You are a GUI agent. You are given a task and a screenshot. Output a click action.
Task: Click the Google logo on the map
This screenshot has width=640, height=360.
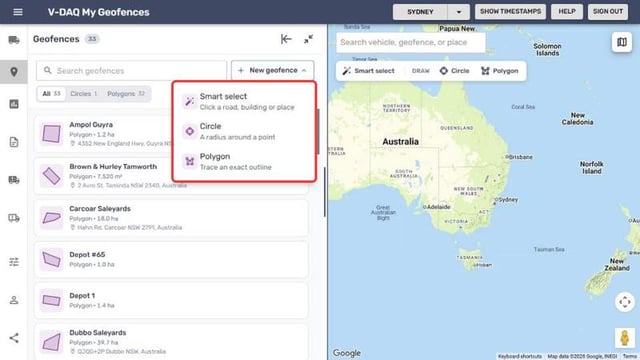[x=347, y=353]
